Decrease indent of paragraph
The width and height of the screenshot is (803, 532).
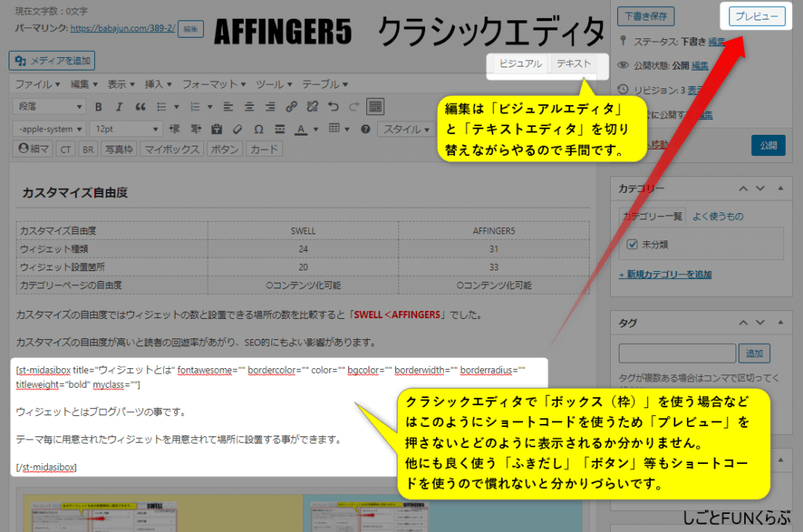(x=175, y=129)
